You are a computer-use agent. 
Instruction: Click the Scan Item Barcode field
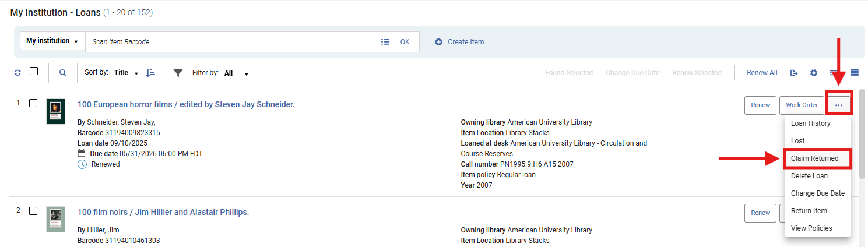pyautogui.click(x=227, y=42)
